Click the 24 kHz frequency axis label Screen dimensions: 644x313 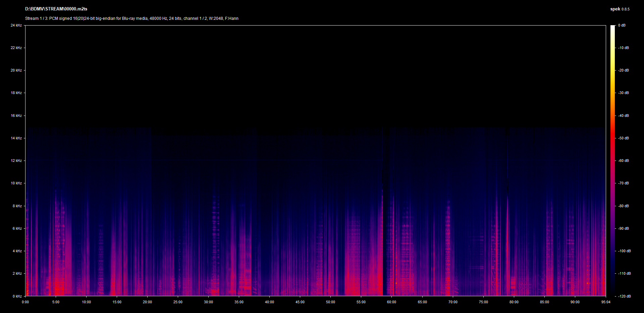(16, 25)
